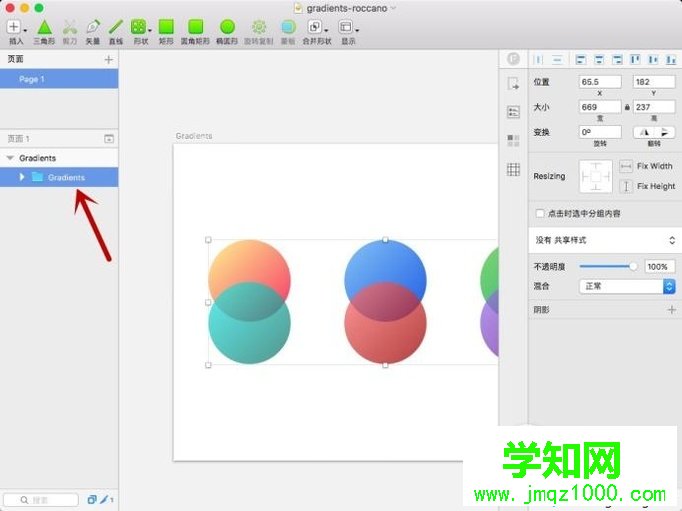Click the round icon atop the inspector strip

(513, 58)
